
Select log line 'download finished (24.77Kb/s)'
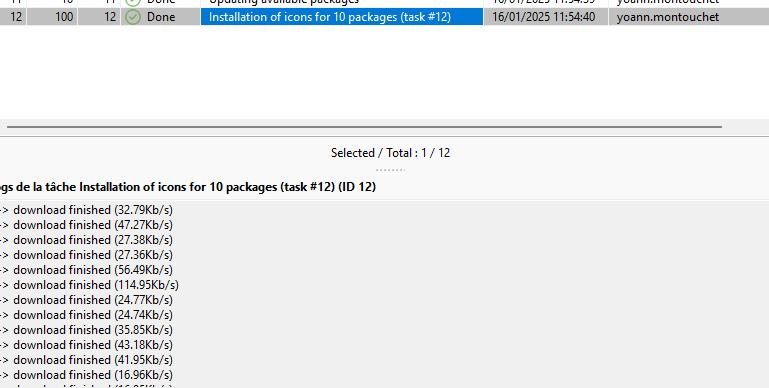86,300
